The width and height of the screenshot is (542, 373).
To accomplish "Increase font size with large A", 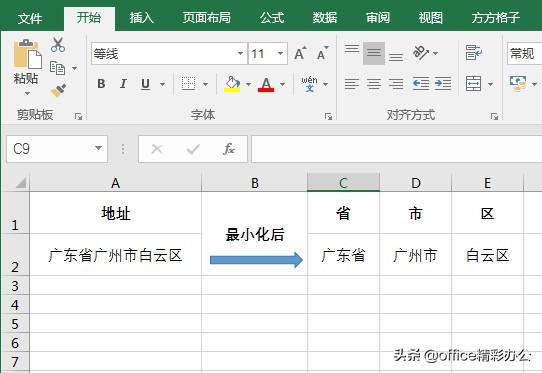I will tap(300, 53).
